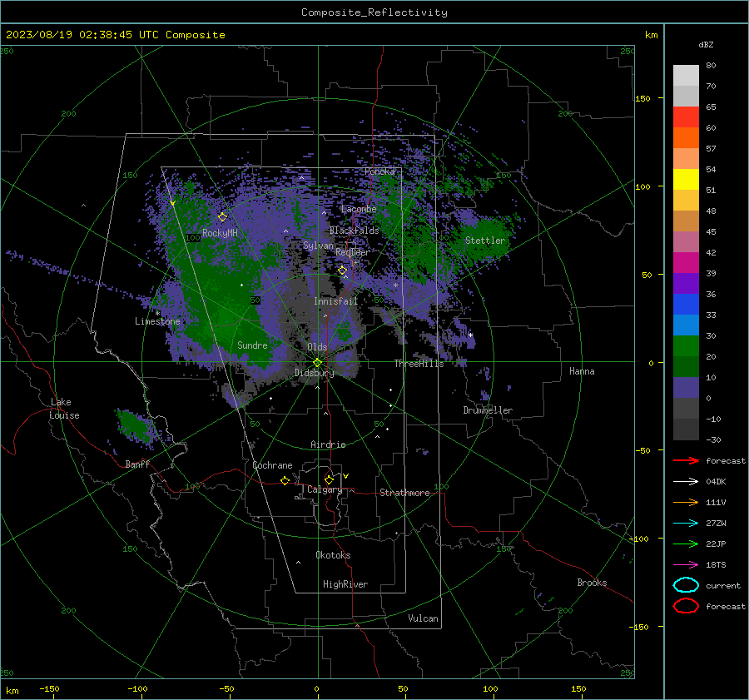
Task: Click the Sundre town label
Action: click(252, 345)
